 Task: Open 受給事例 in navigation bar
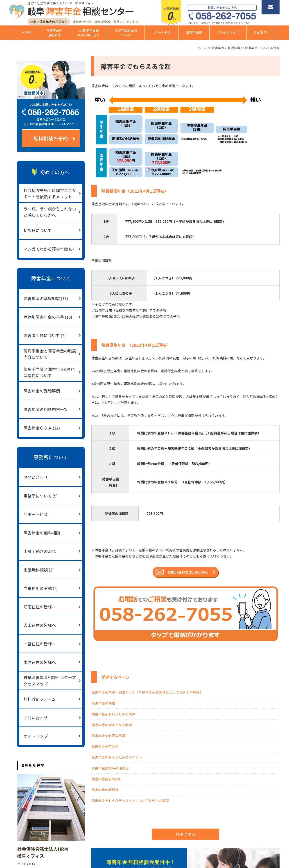[x=260, y=33]
